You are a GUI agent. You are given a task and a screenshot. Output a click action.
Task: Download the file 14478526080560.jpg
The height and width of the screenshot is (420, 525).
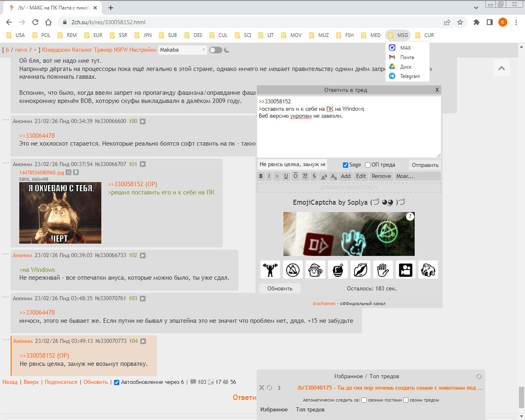(x=76, y=173)
